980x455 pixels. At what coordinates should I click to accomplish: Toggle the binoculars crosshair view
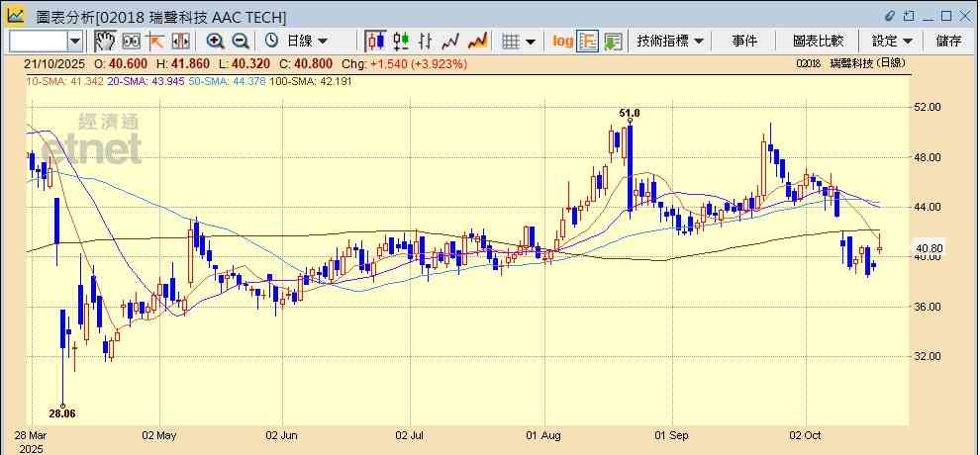pos(131,41)
